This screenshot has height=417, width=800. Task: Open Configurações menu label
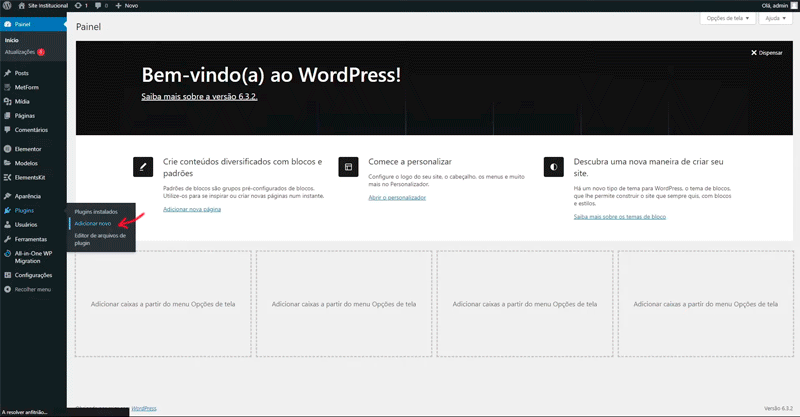coord(33,275)
